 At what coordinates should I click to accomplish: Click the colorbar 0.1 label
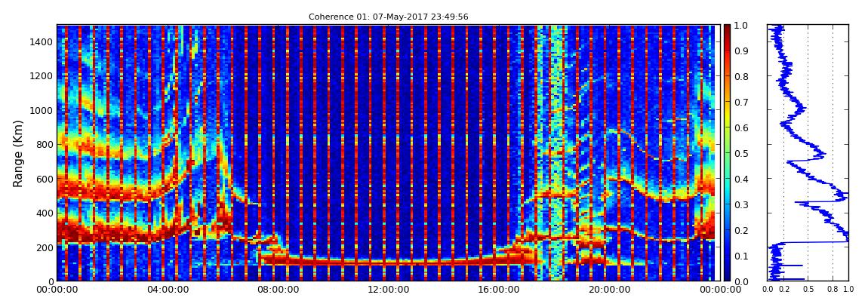[x=742, y=256]
